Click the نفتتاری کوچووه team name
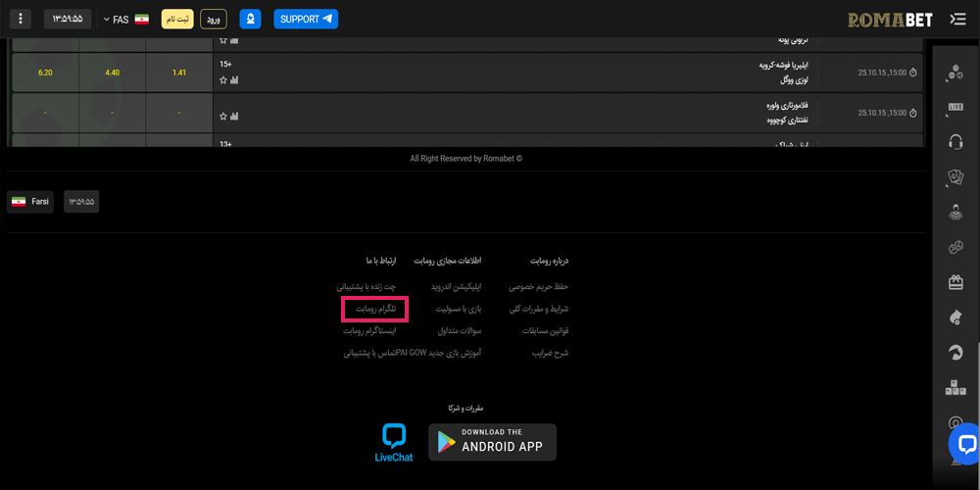 pos(789,120)
